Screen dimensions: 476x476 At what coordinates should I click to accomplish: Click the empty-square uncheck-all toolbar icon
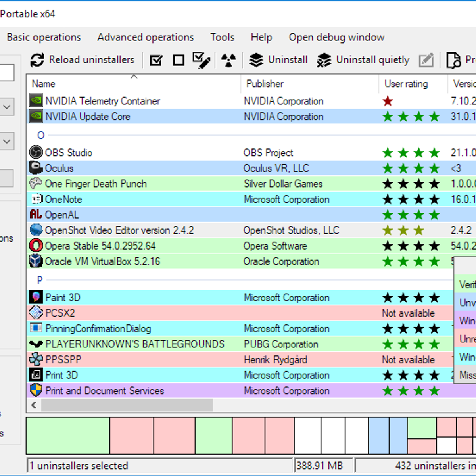(x=178, y=60)
